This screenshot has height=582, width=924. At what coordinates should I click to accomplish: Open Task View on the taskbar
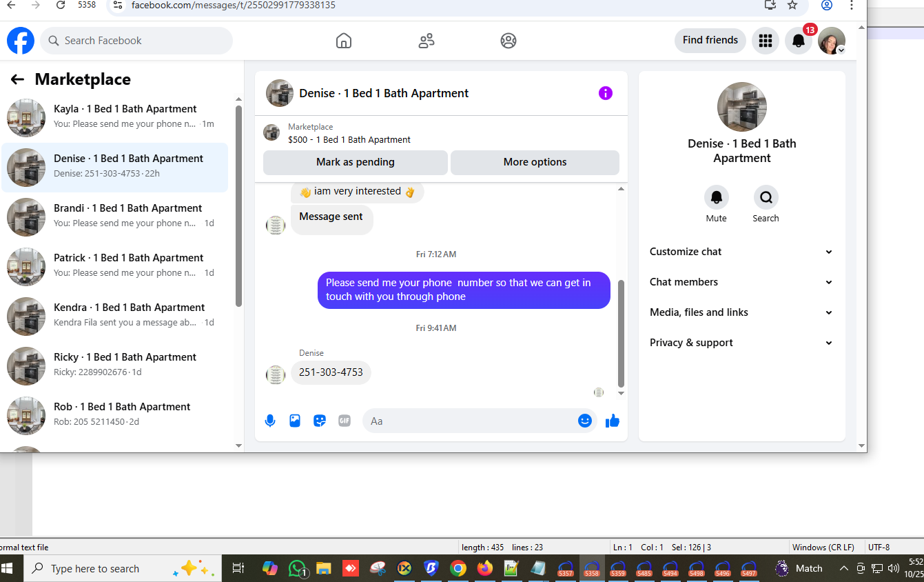238,568
